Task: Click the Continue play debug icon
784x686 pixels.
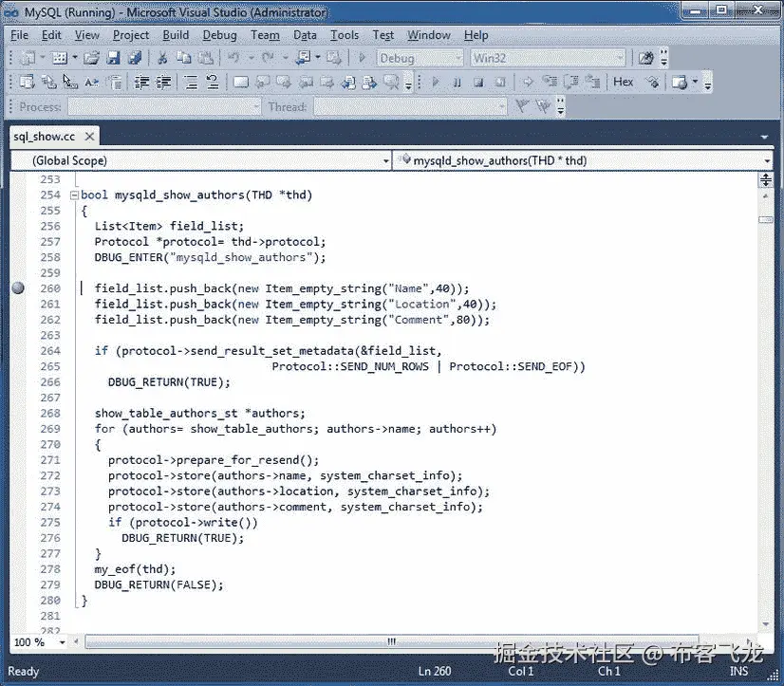Action: 435,82
